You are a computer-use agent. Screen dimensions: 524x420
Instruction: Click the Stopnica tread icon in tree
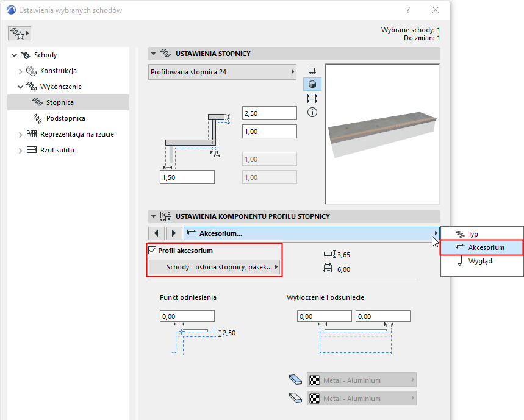click(x=37, y=101)
